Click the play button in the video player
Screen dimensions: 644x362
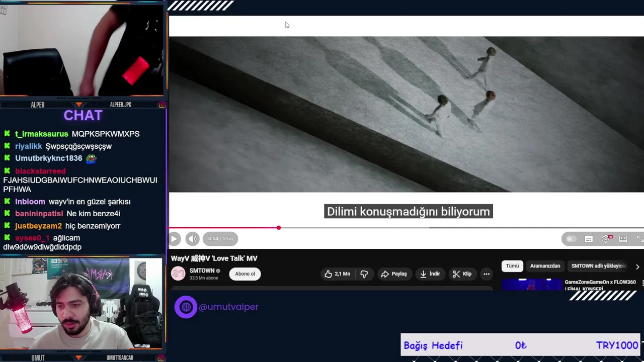click(x=175, y=239)
